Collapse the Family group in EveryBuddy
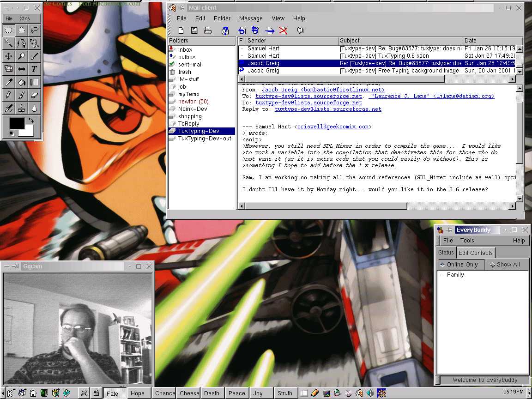532x399 pixels. [x=442, y=275]
